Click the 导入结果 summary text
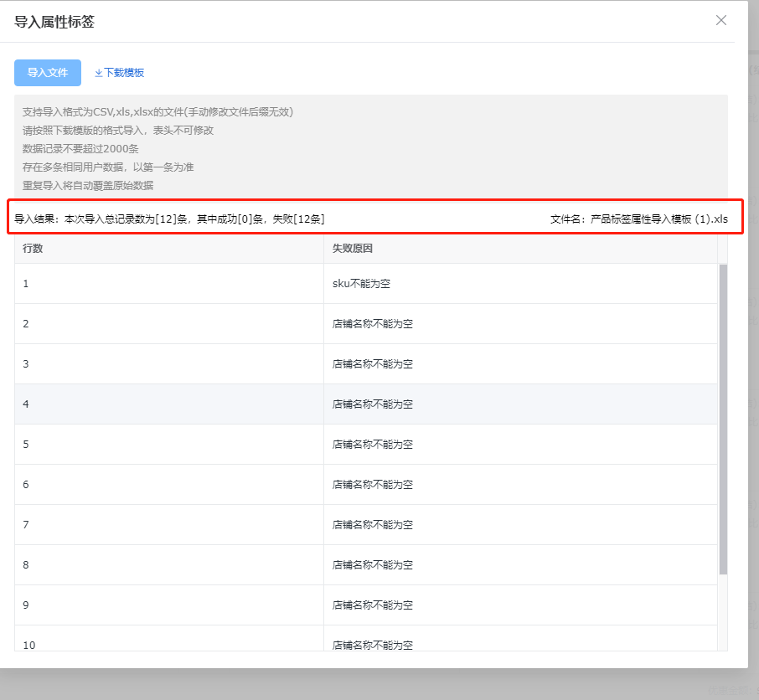The image size is (759, 700). (169, 219)
